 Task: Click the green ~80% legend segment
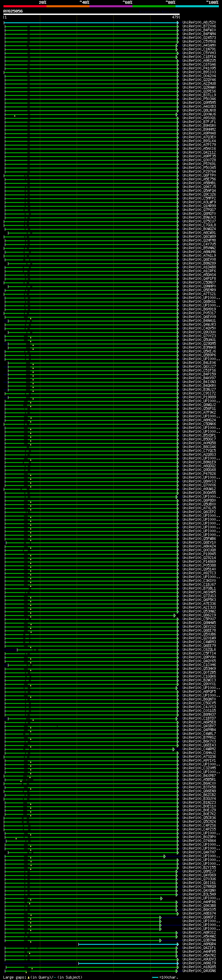click(154, 6)
